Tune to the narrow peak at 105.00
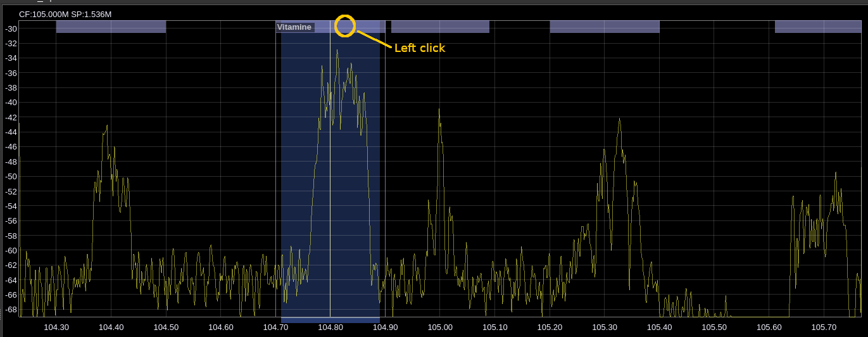Screen dimensions: 868x337 [x=439, y=111]
